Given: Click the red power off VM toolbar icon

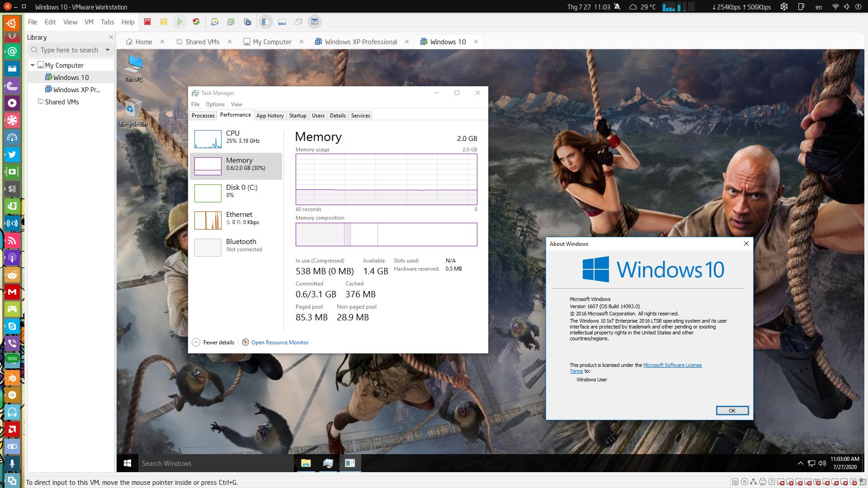Looking at the screenshot, I should [x=147, y=22].
